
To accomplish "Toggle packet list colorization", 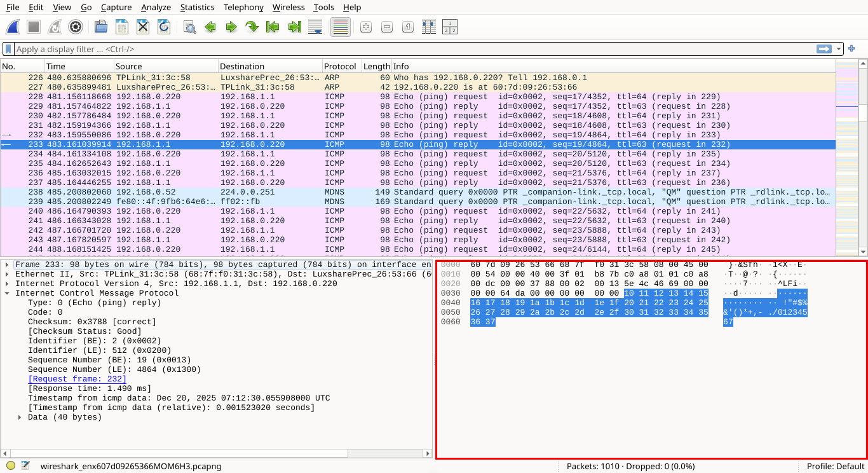I will point(341,27).
